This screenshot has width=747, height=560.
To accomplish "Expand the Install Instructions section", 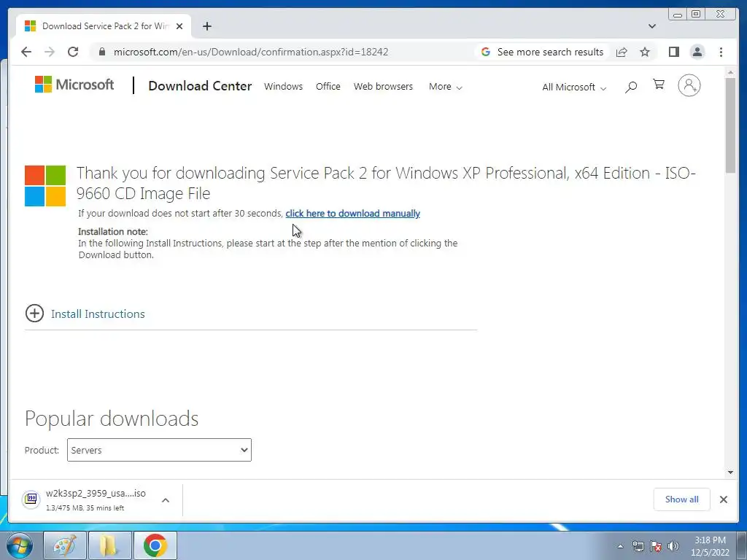I will (x=34, y=314).
